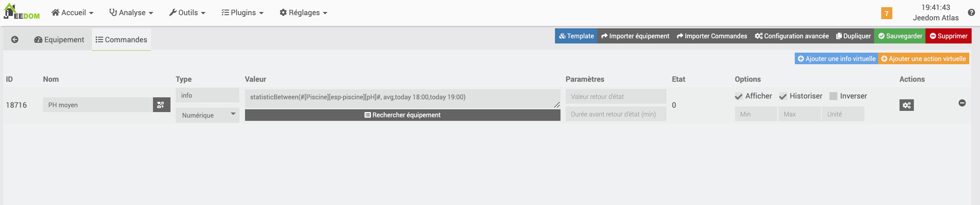
Task: Click the Jeedom home logo
Action: point(22,12)
